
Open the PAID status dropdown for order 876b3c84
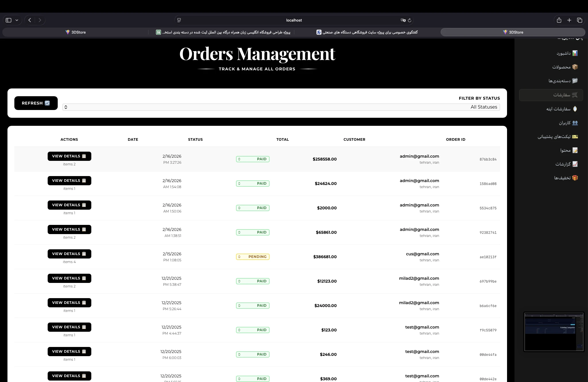[x=253, y=159]
